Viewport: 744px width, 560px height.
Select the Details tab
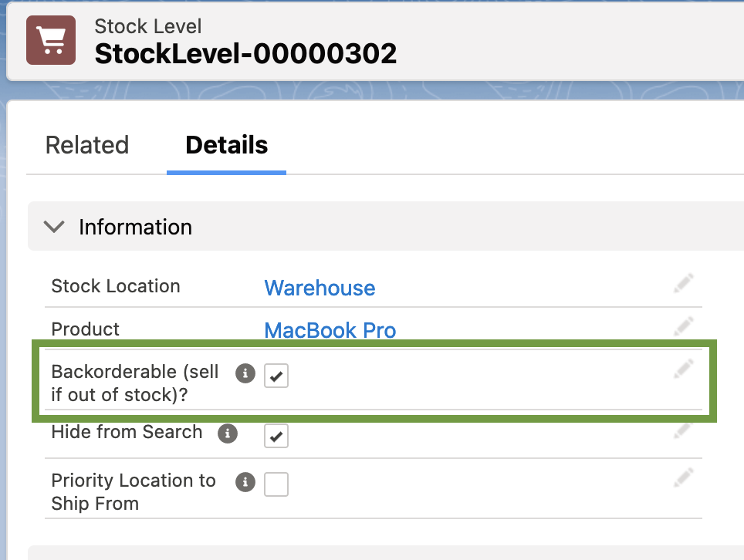[226, 145]
